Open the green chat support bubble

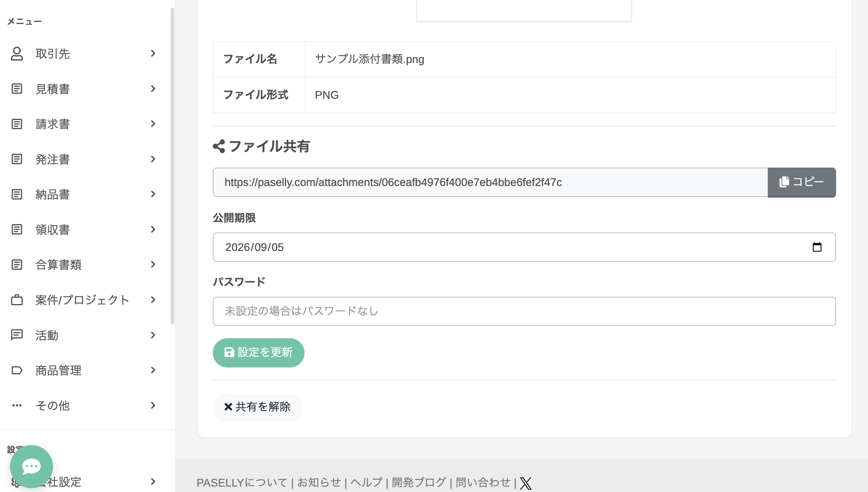[x=31, y=467]
